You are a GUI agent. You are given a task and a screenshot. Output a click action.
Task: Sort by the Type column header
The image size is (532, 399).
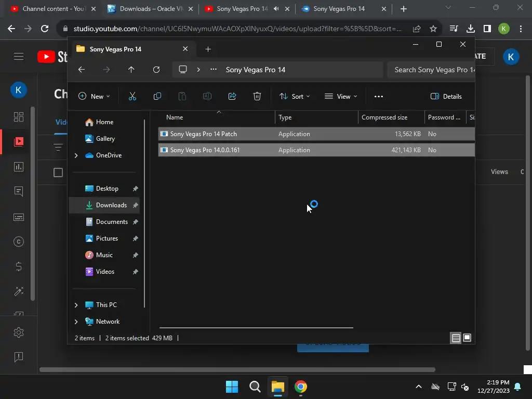(316, 117)
